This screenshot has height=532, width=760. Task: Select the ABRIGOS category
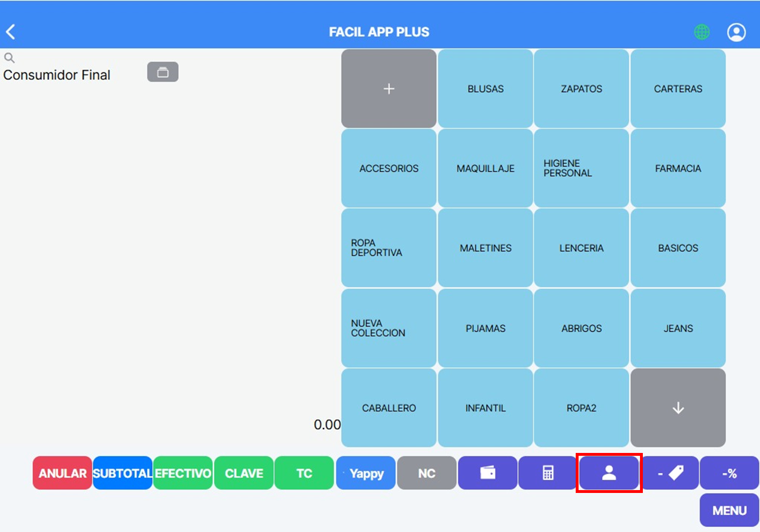click(x=581, y=328)
